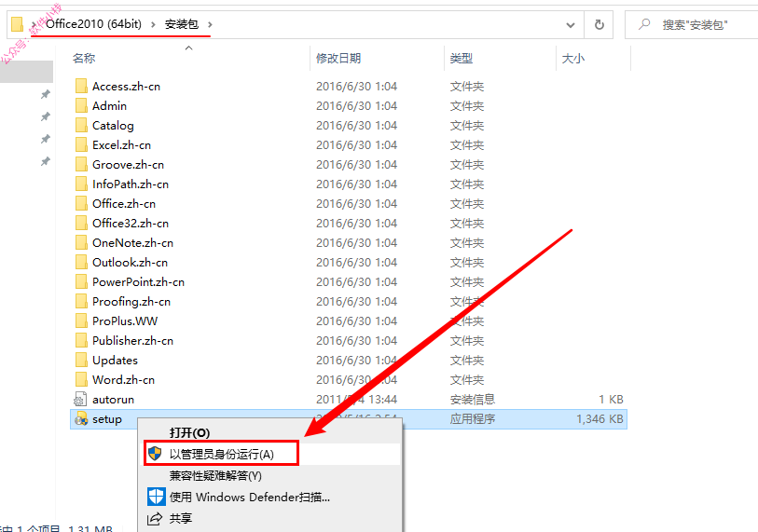Image resolution: width=758 pixels, height=532 pixels.
Task: Click the Catalog folder name
Action: coord(113,126)
